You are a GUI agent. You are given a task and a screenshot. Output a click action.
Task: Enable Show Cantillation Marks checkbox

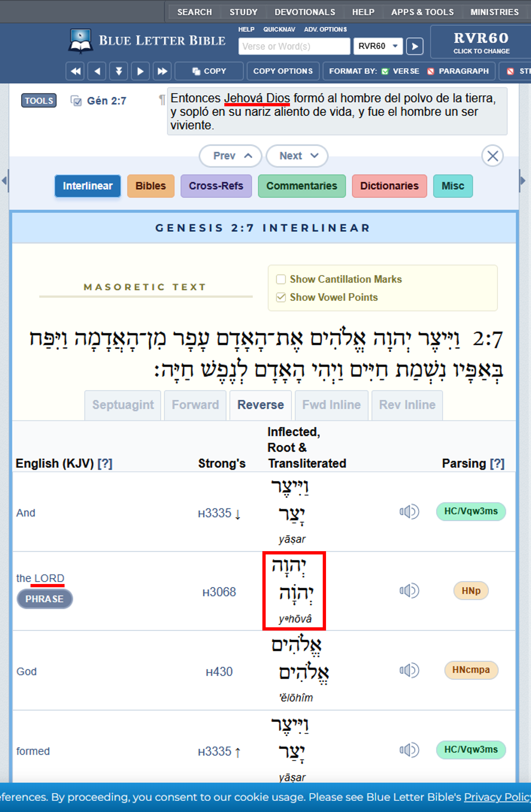tap(281, 279)
